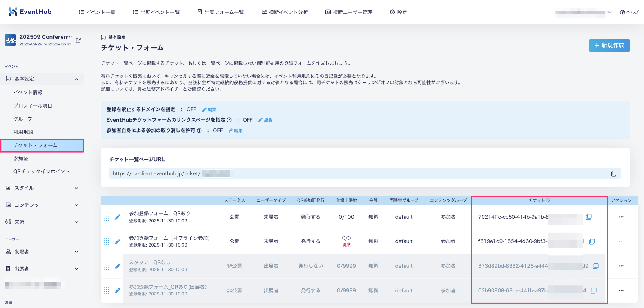Viewport: 644px width, 308px height.
Task: Open the external link icon beside 202509 Conference
Action: tap(78, 40)
